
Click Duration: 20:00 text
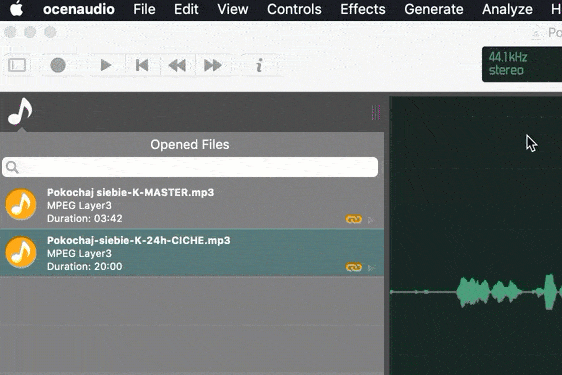pos(85,266)
